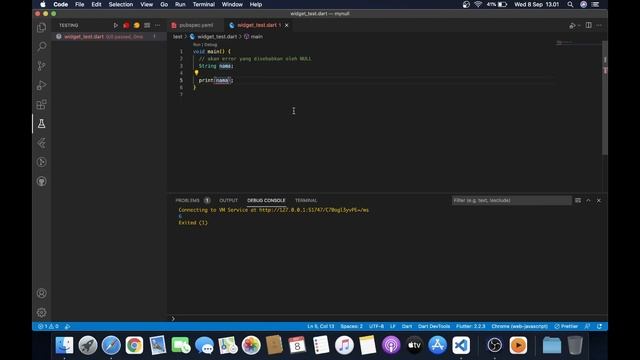Click the Debug CodeLens above main
The height and width of the screenshot is (360, 640).
[211, 44]
